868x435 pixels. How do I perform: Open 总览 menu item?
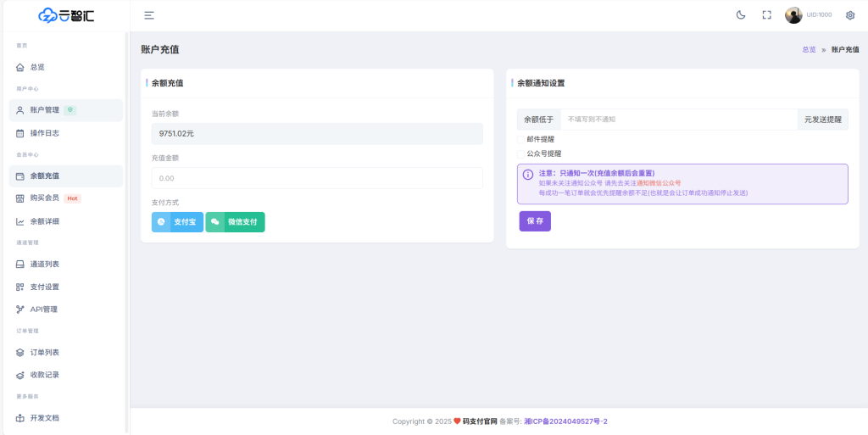tap(66, 67)
